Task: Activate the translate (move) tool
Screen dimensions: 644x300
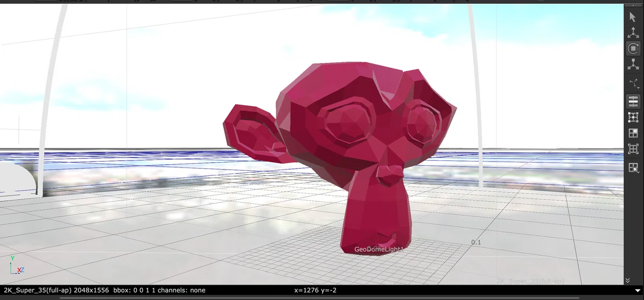Action: pos(633,33)
